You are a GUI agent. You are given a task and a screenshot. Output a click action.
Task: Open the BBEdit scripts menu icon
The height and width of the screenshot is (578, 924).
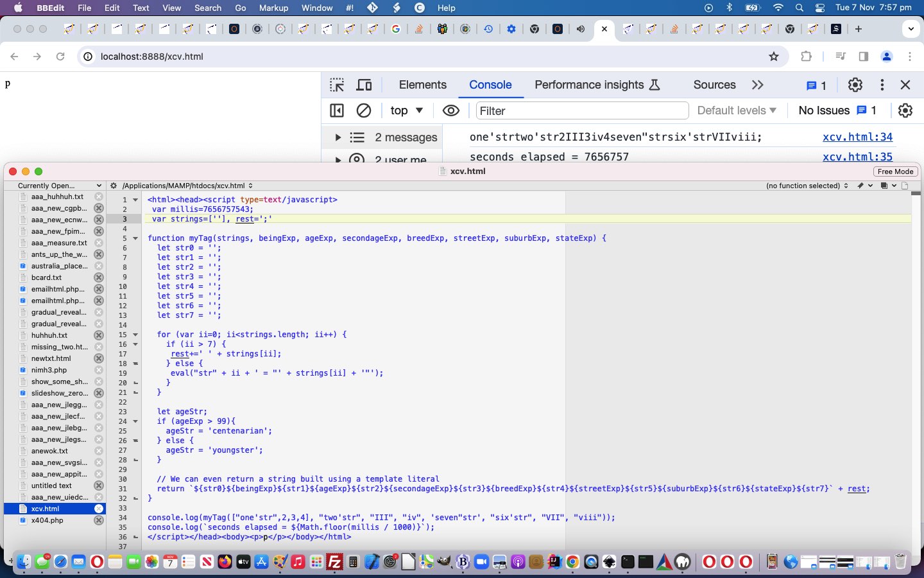point(350,8)
